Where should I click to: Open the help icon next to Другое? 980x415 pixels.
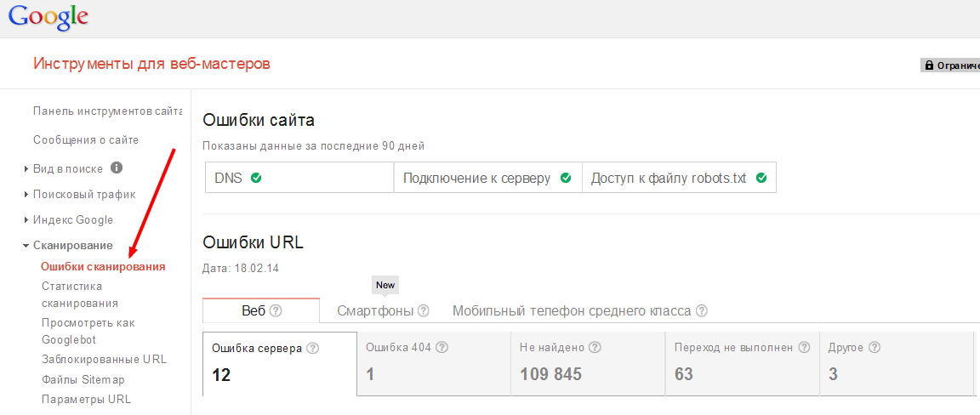[x=875, y=348]
